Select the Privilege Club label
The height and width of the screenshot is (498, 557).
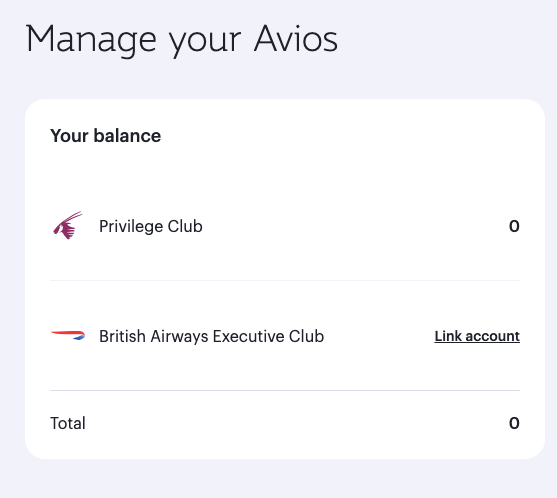coord(151,226)
